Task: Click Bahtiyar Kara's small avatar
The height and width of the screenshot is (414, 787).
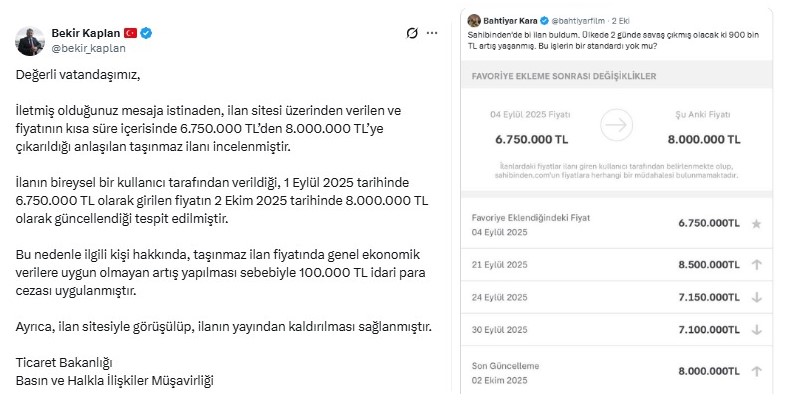Action: coord(473,18)
